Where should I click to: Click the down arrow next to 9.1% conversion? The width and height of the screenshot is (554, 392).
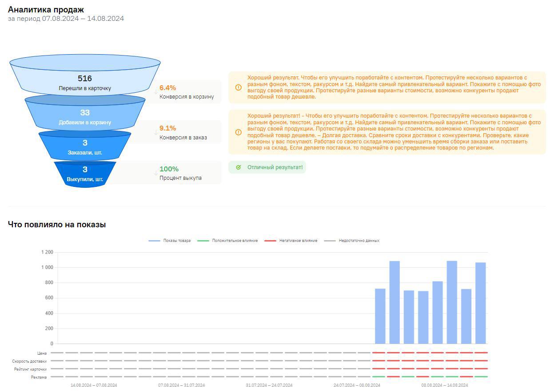[155, 132]
